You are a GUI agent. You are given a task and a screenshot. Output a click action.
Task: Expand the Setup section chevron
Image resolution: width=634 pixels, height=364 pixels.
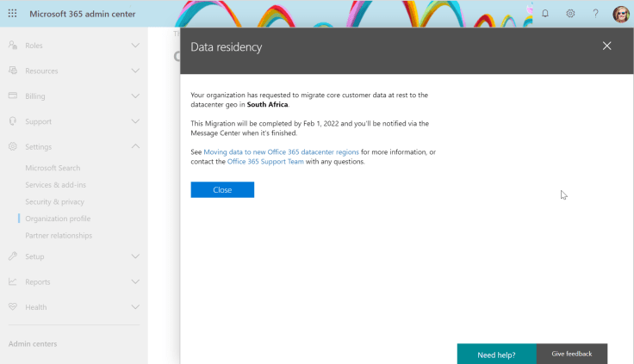pyautogui.click(x=135, y=256)
